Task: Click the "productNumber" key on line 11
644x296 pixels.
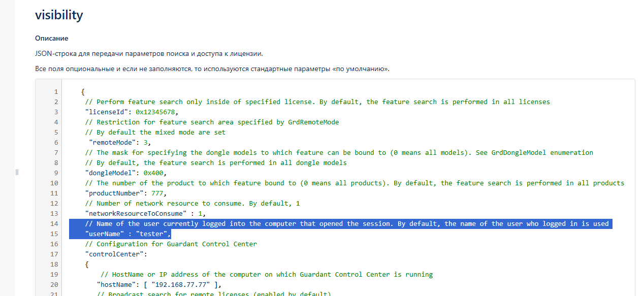Action: click(114, 193)
